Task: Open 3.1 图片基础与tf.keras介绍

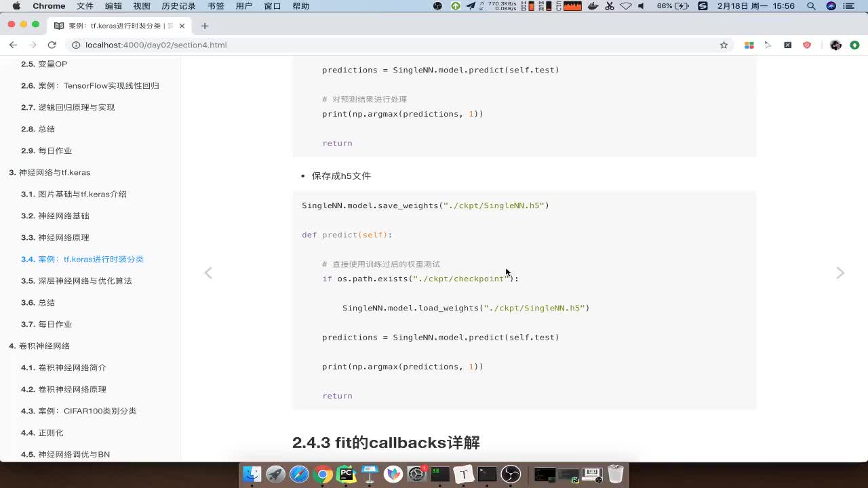Action: point(74,194)
